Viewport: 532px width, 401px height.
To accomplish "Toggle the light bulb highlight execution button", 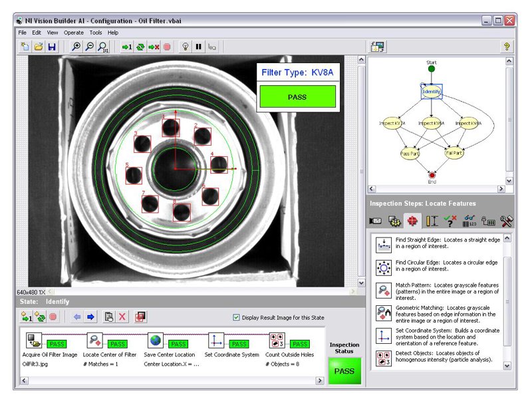I will (x=186, y=47).
